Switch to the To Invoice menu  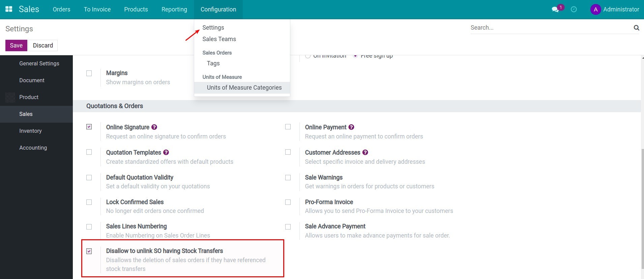click(97, 9)
